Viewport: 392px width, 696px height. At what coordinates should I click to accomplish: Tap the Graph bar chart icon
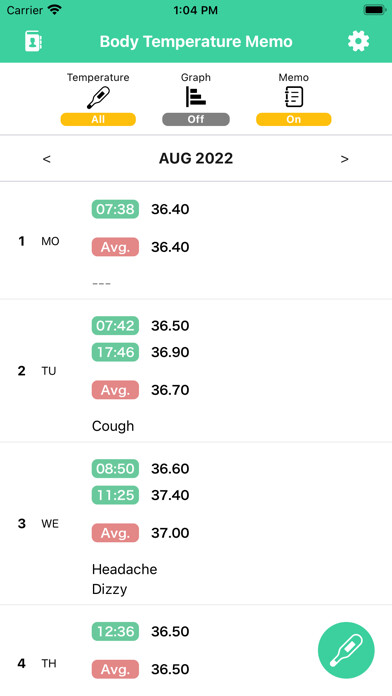point(196,97)
